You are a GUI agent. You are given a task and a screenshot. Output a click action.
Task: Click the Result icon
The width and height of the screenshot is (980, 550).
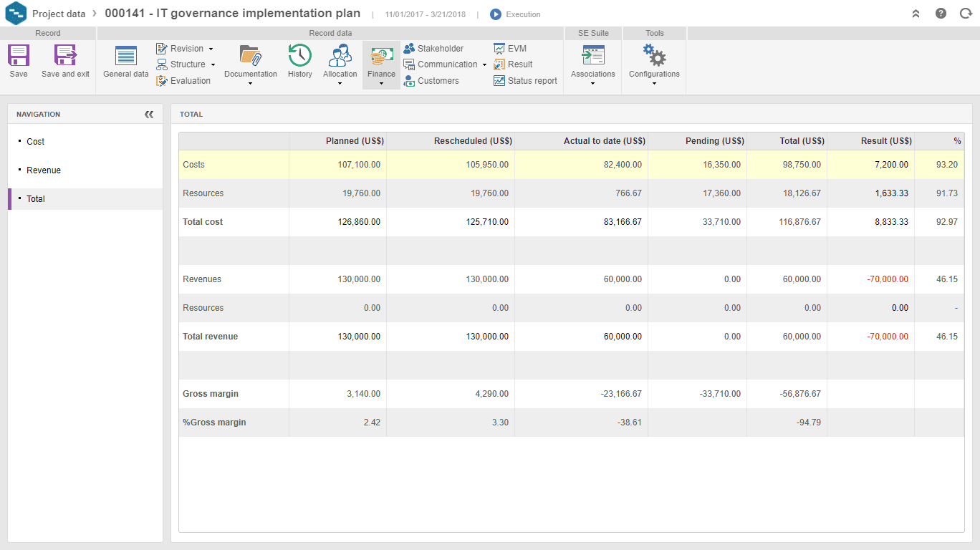point(499,64)
